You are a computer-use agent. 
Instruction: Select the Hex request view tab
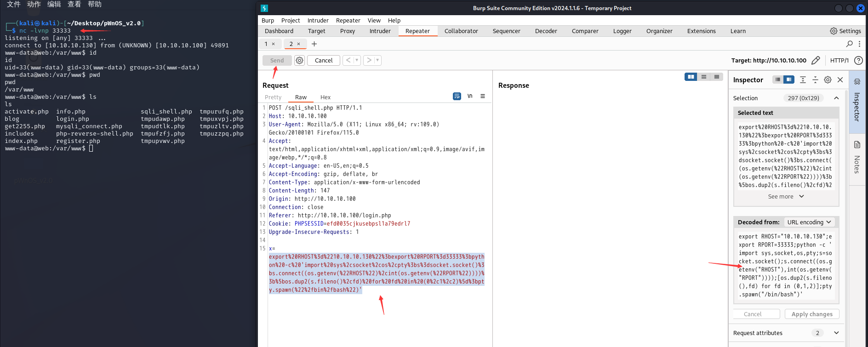325,97
